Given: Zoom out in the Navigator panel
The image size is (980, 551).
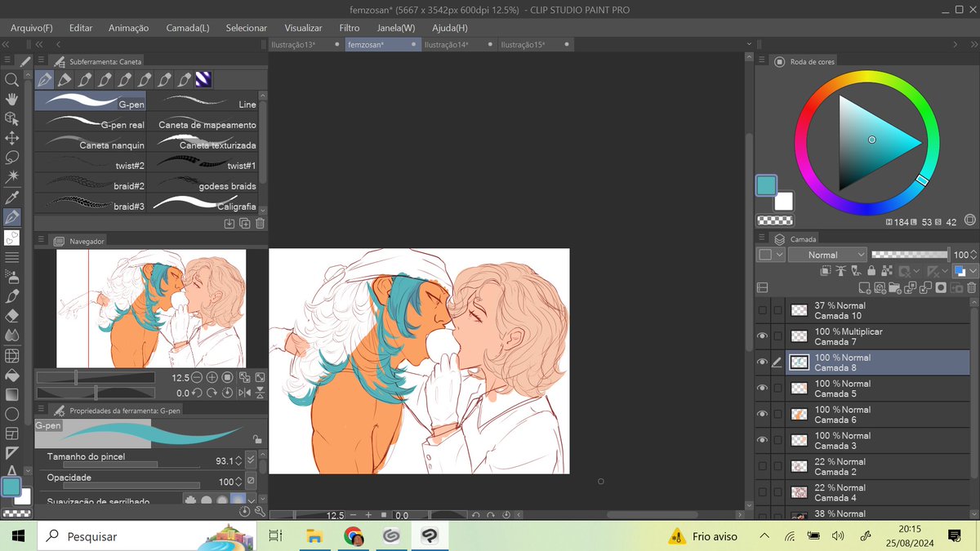Looking at the screenshot, I should (x=197, y=378).
